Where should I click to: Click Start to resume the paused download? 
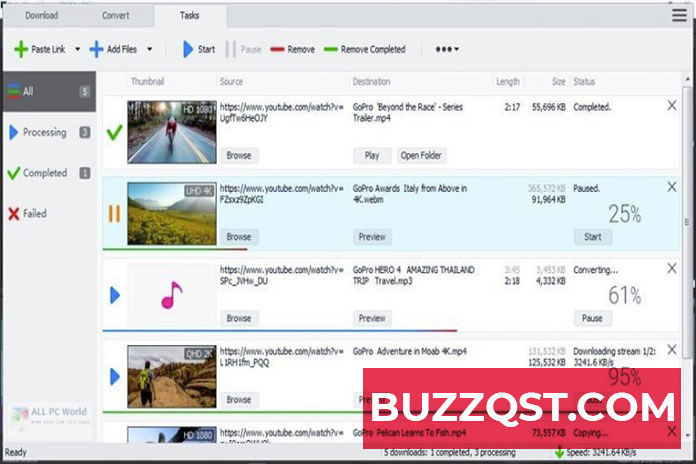pos(593,237)
